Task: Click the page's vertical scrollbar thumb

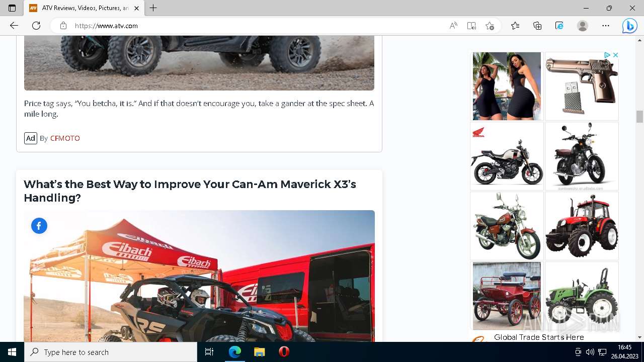Action: click(639, 117)
